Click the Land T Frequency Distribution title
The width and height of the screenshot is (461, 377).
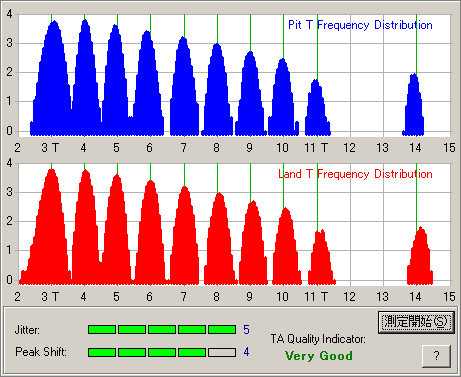click(355, 174)
